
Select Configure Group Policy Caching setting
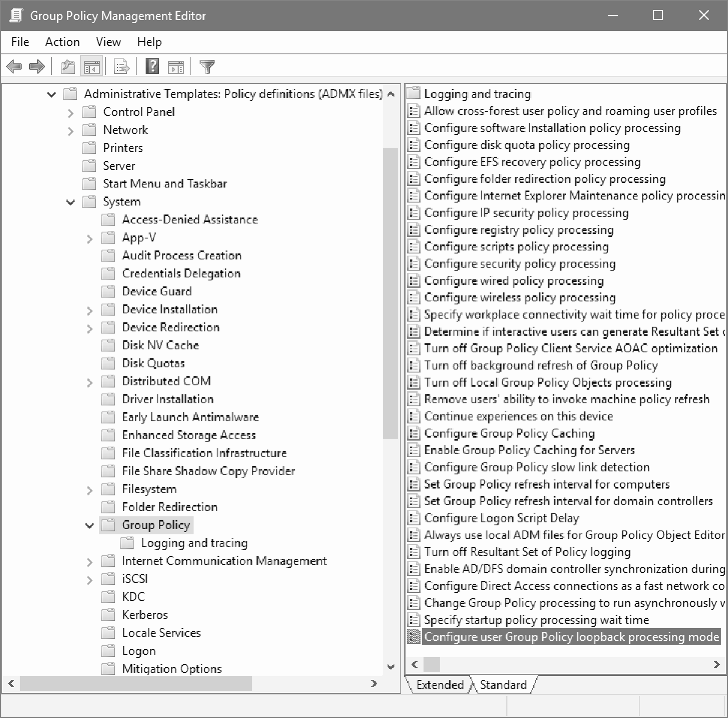[509, 433]
